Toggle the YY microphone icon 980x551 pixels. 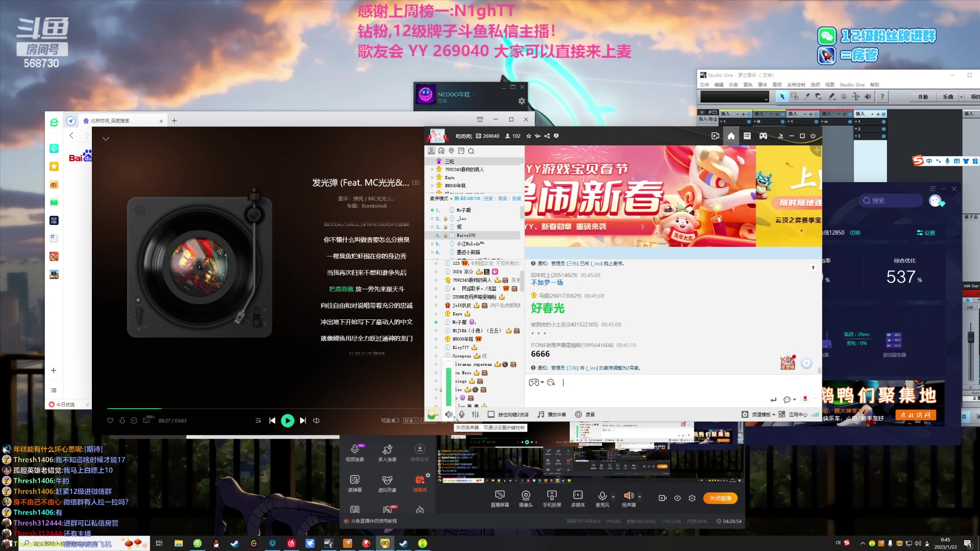[x=461, y=414]
